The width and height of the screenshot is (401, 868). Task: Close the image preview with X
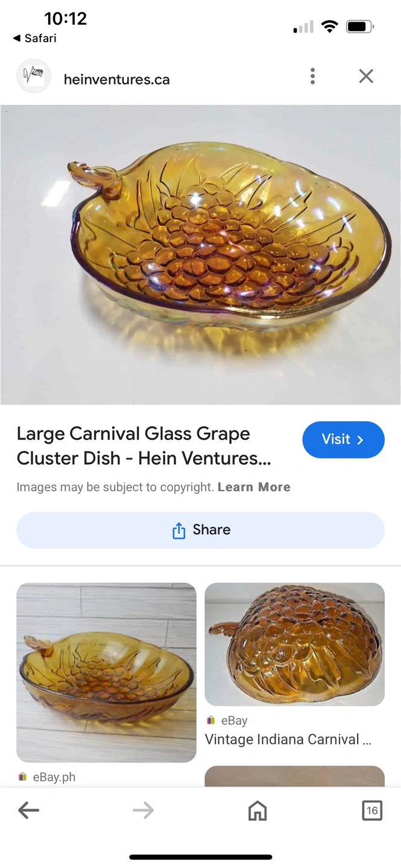(366, 76)
